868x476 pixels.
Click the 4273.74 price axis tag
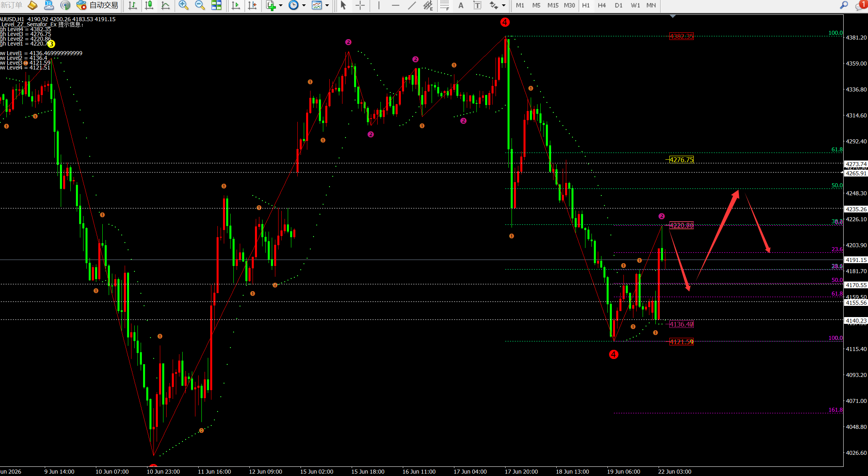coord(856,164)
